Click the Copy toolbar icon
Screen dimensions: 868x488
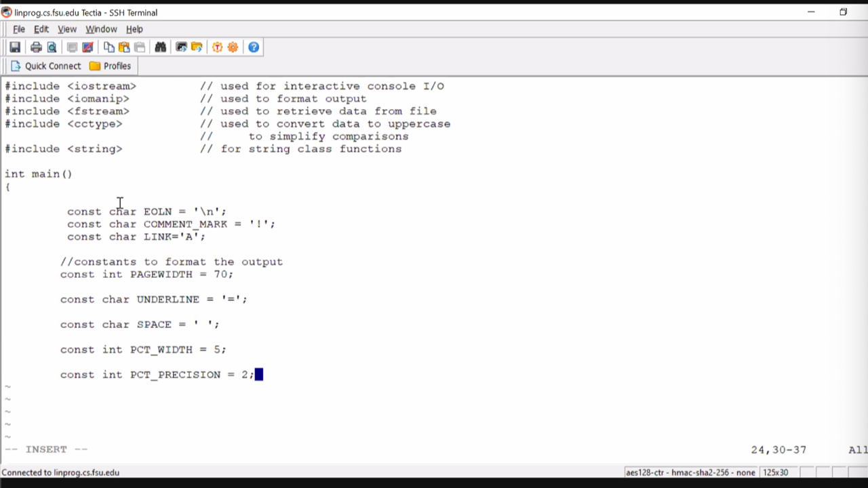pos(110,47)
